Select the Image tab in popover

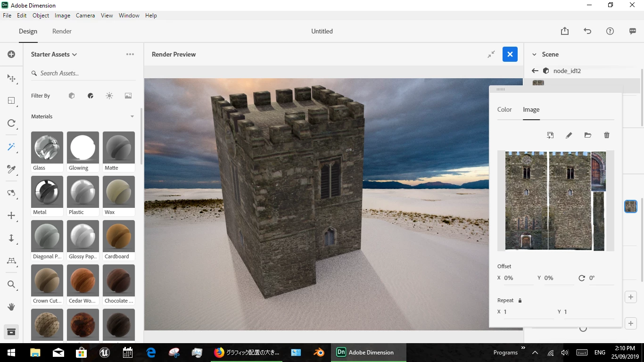[531, 109]
